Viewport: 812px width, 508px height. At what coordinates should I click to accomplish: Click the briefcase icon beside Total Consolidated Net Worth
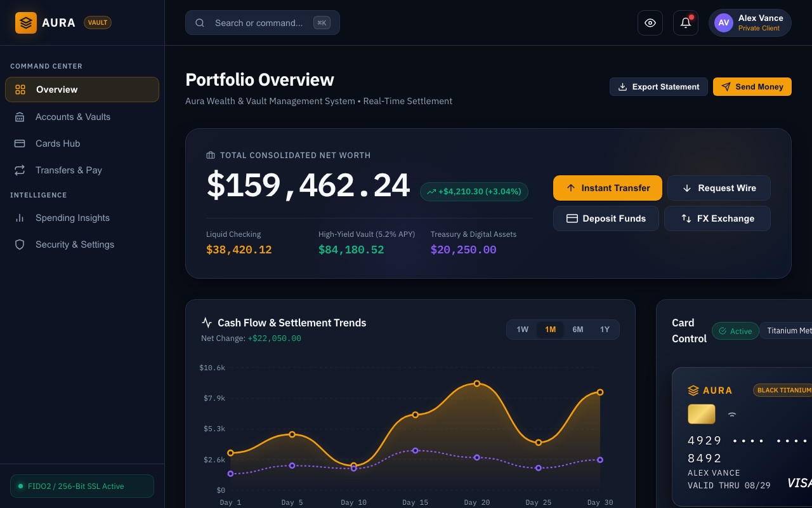(211, 155)
